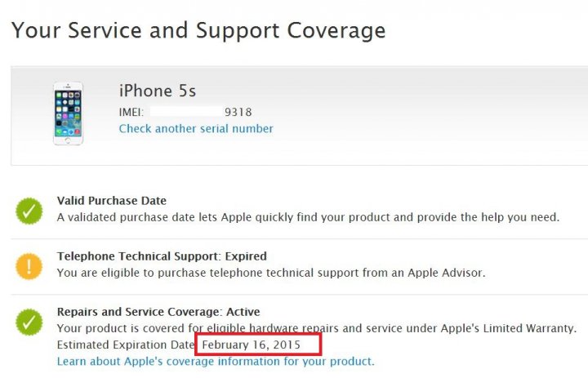Click the Your Service and Support Coverage title
Screen dimensions: 588x378
coord(198,31)
